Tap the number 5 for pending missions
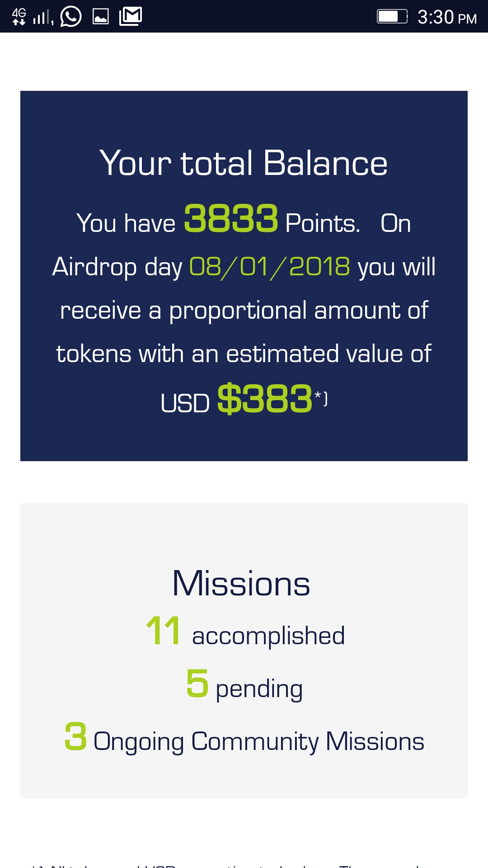 click(197, 684)
